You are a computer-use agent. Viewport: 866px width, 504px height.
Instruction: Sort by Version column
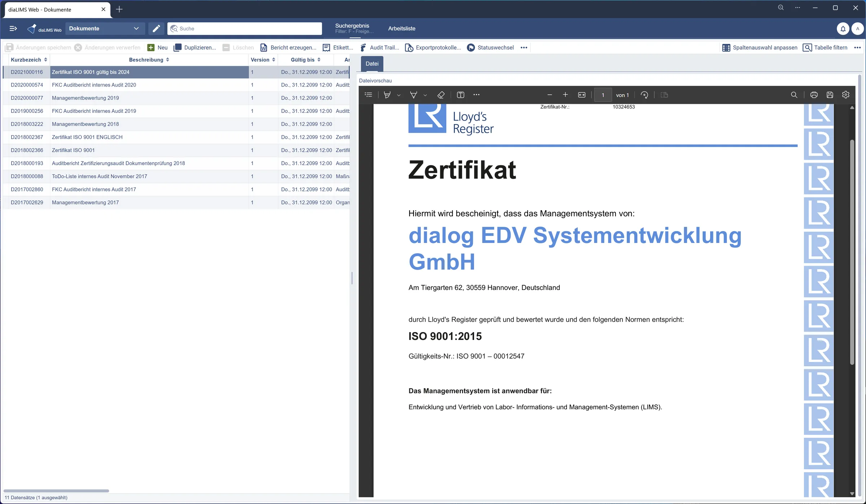(274, 60)
